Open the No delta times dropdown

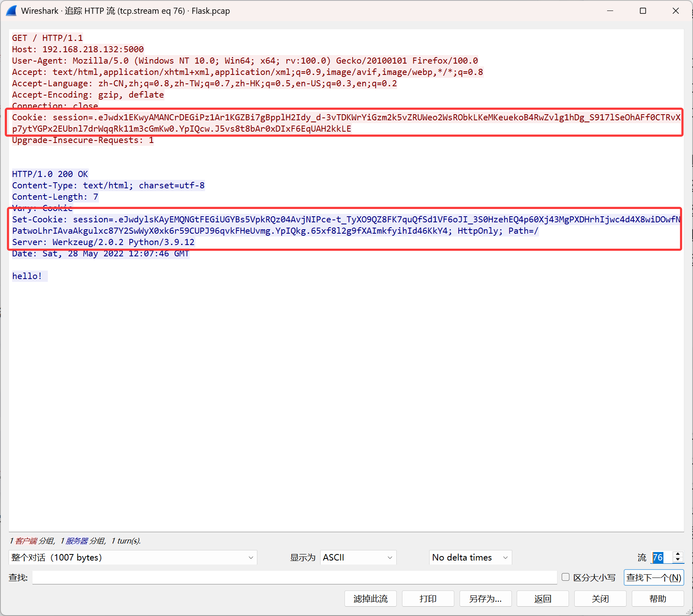point(471,557)
